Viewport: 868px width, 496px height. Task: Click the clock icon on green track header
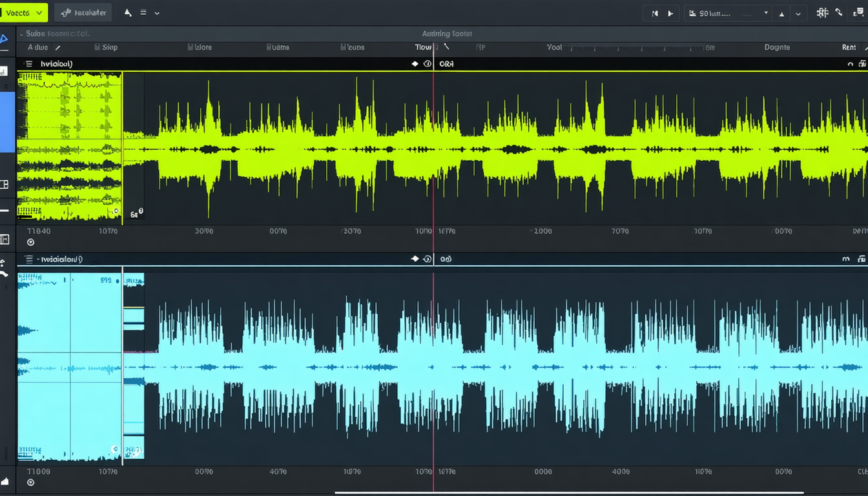[x=427, y=64]
